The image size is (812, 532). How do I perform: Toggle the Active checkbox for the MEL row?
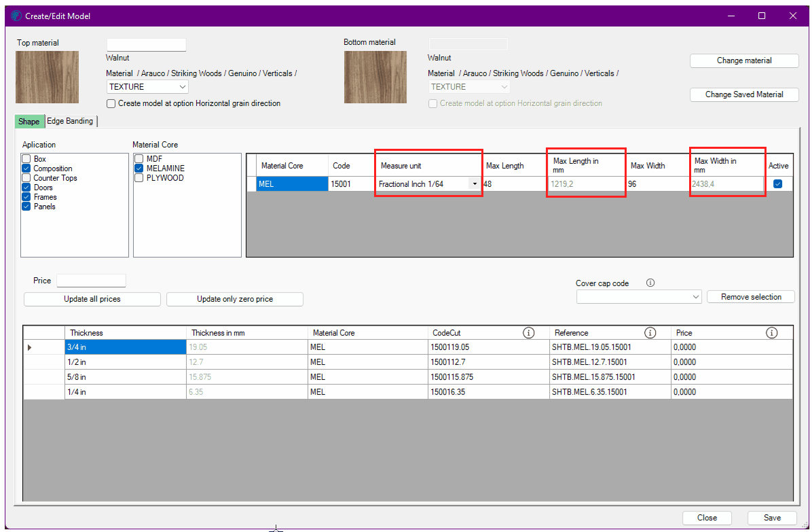pos(778,184)
